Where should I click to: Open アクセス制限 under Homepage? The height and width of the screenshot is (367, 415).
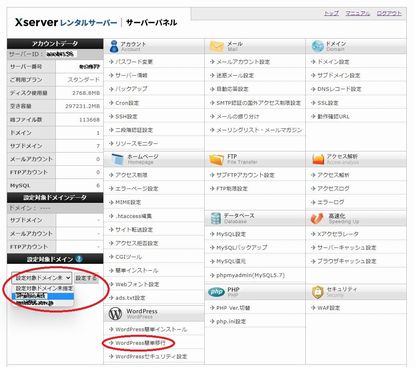pos(131,175)
